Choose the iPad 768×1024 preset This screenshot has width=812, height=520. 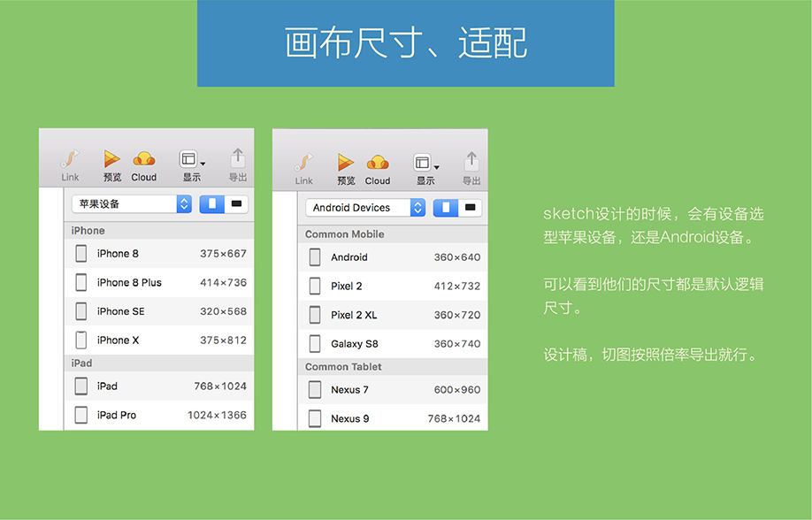pos(159,386)
